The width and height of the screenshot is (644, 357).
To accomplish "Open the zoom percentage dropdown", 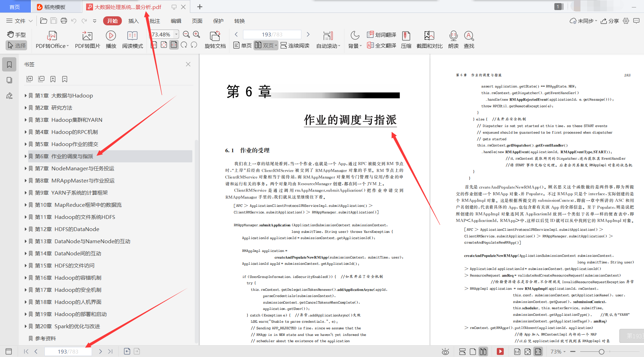I will click(176, 34).
